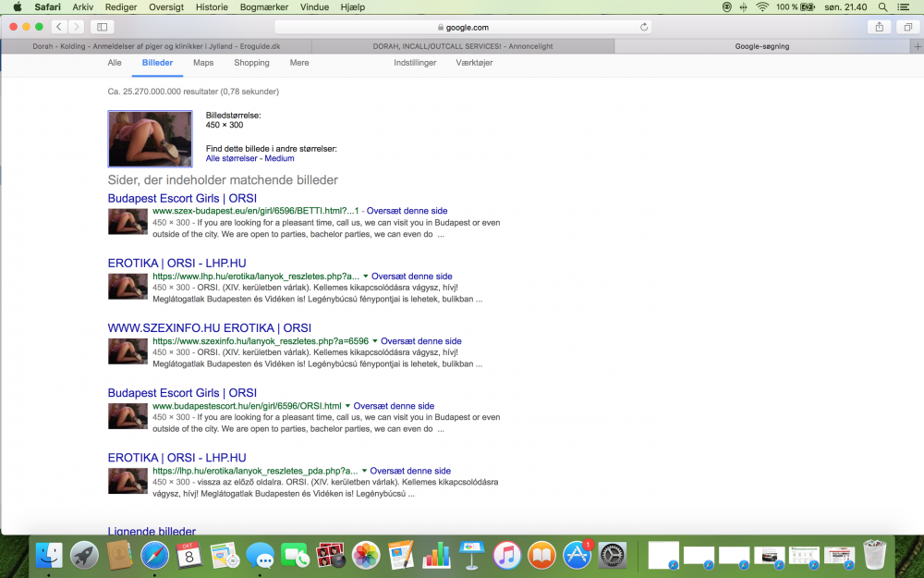Open the Wi-Fi status menu
Screen dimensions: 924x578
762,7
